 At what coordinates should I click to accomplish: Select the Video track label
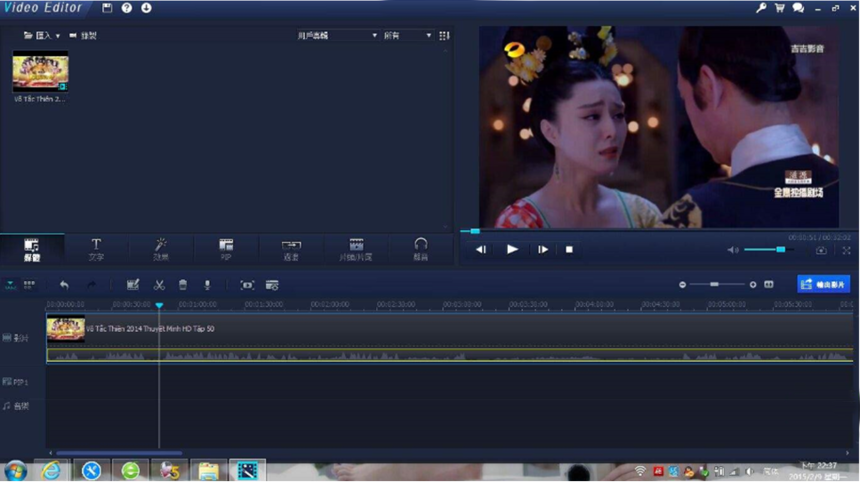(16, 338)
